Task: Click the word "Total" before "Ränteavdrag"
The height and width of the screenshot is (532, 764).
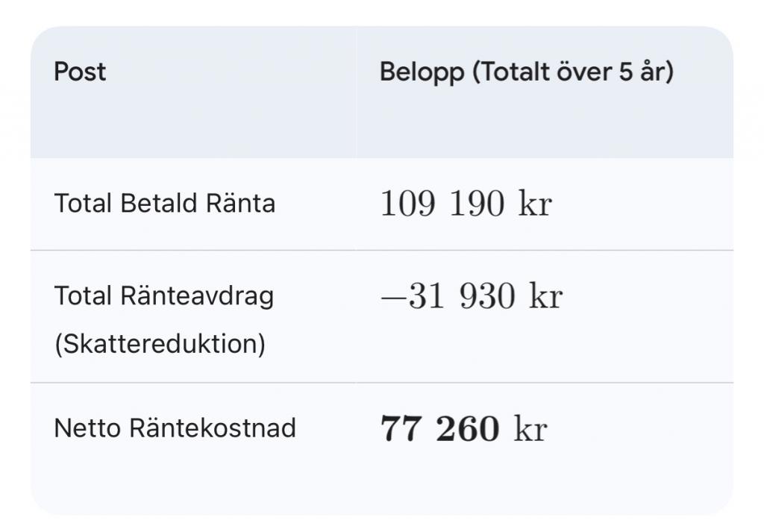Action: click(83, 296)
